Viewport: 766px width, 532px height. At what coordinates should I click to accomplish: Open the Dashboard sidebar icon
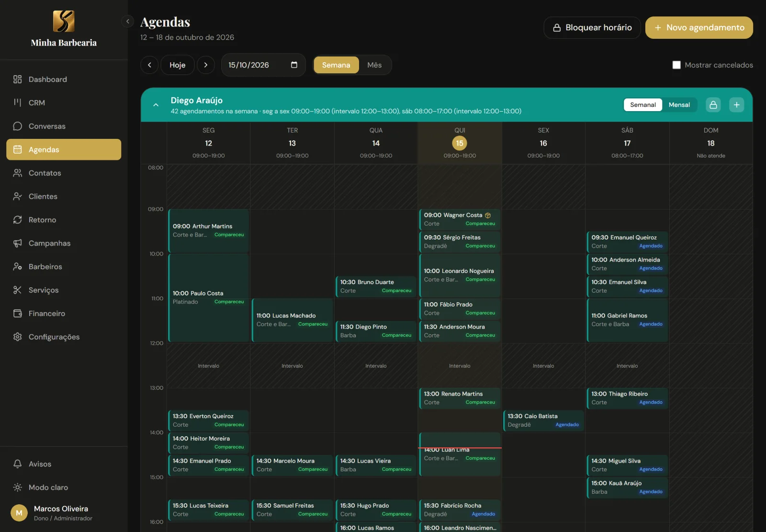[x=18, y=79]
